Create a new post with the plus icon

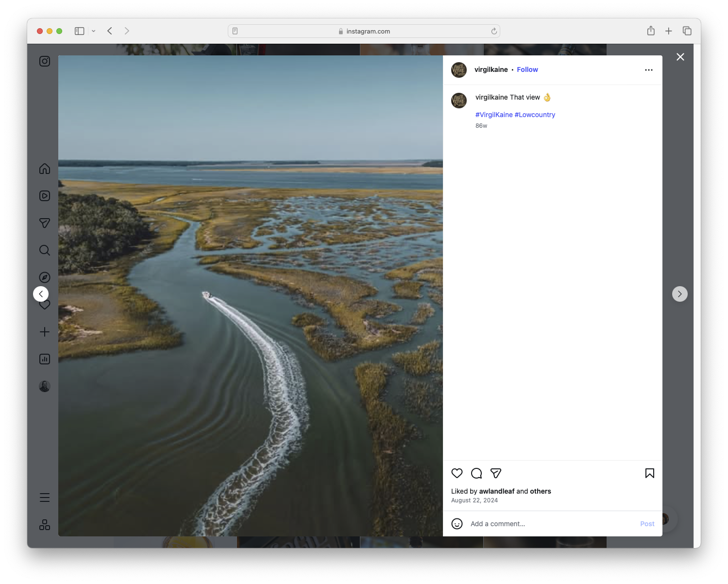coord(44,332)
